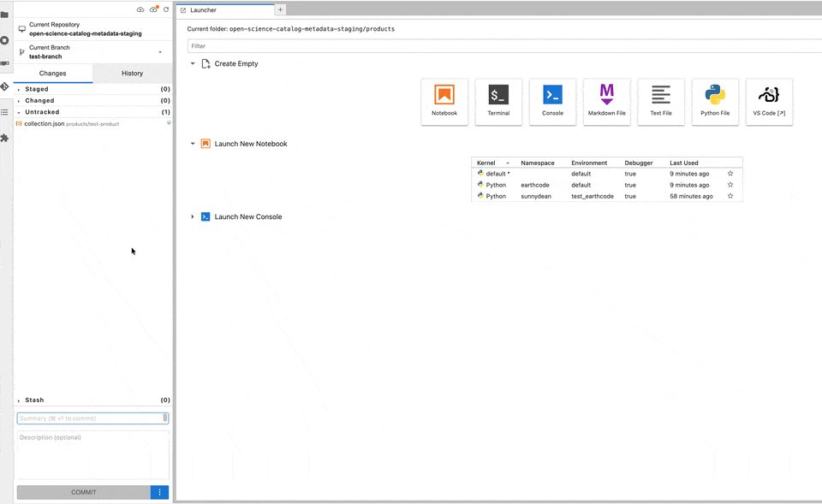Switch to the History tab

132,74
